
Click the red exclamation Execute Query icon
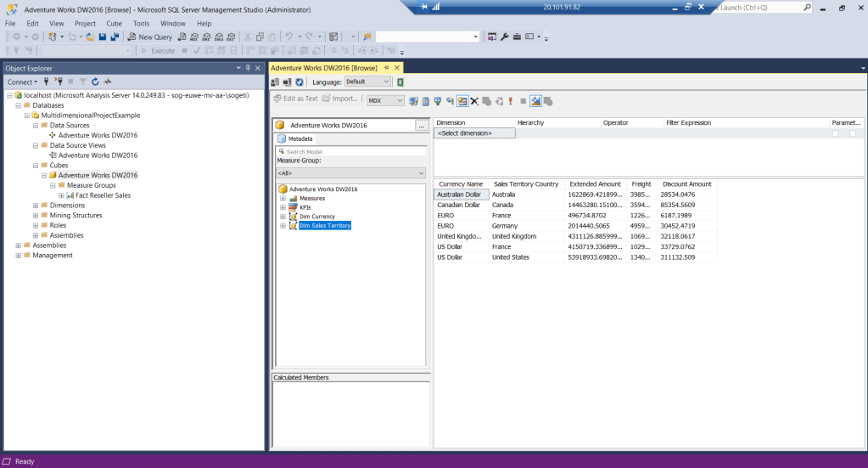(x=511, y=100)
